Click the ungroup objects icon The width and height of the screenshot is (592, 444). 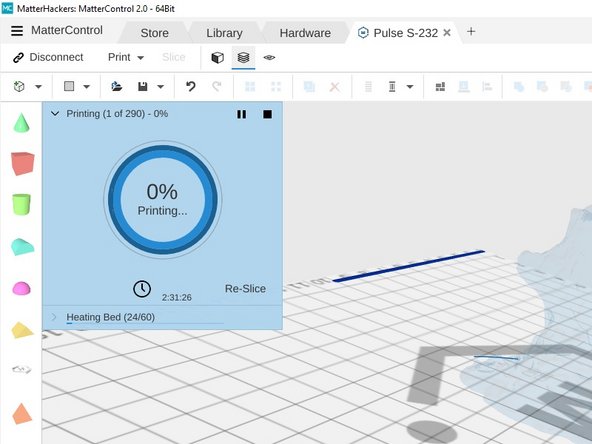[276, 86]
